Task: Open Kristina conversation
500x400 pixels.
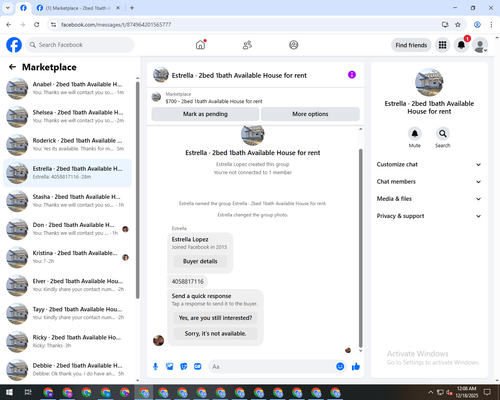Action: tap(67, 257)
